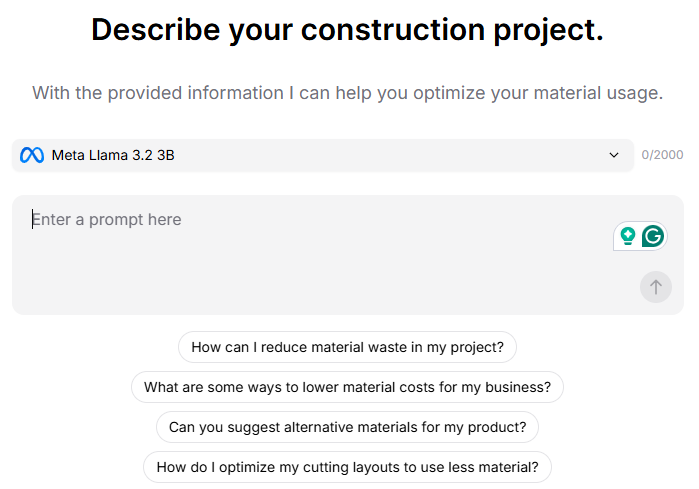Expand model list via chevron arrow

(614, 155)
